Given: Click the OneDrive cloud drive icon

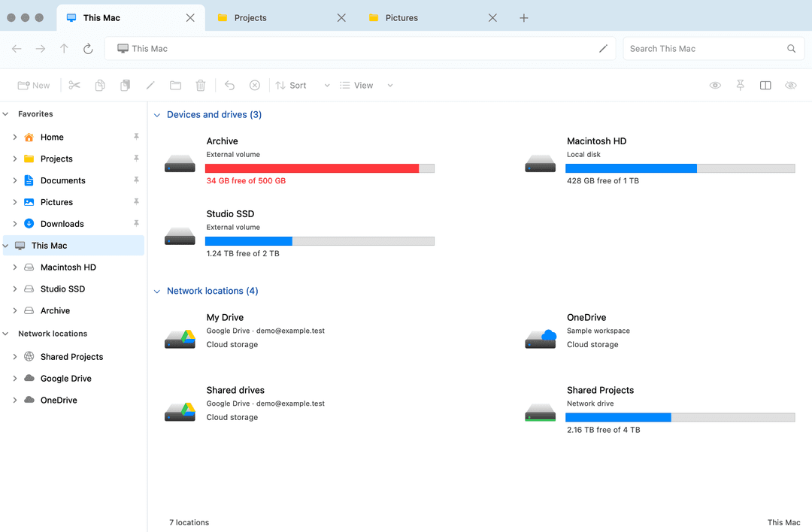Looking at the screenshot, I should [540, 340].
